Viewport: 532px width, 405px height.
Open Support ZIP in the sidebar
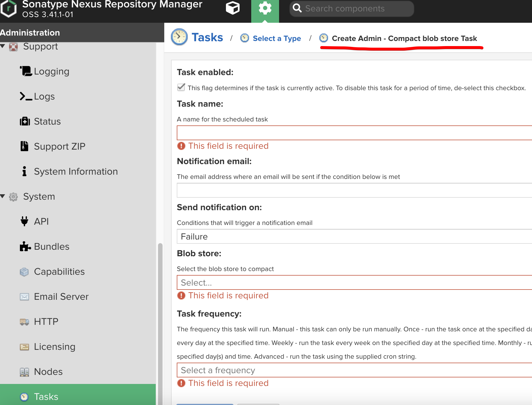coord(60,146)
